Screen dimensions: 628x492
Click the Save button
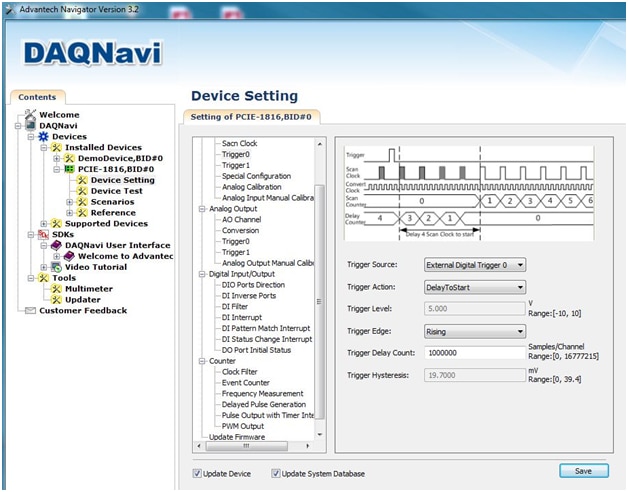[x=584, y=471]
